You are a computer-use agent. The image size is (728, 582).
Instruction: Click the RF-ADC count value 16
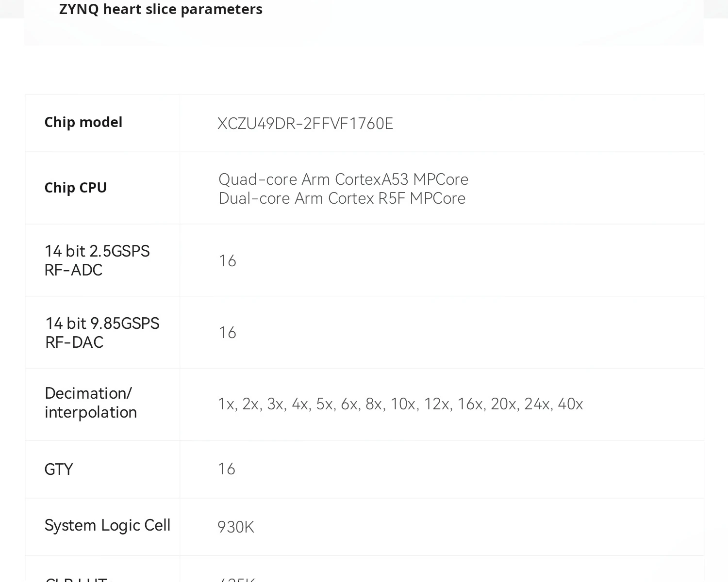(x=227, y=261)
